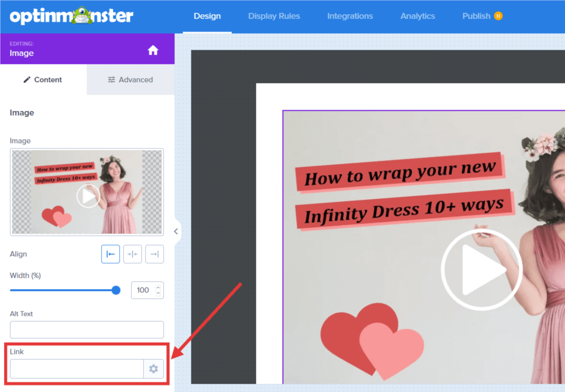
Task: Collapse the sidebar using the chevron arrow
Action: pos(176,231)
